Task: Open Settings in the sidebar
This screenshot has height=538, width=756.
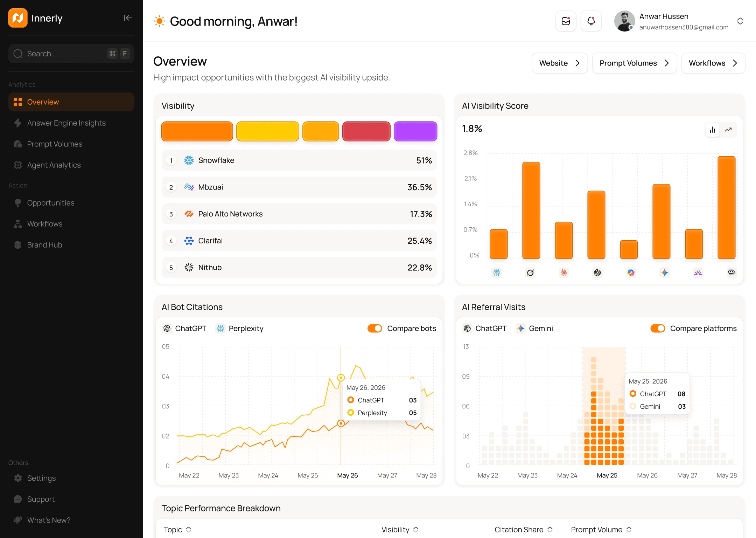Action: (71, 478)
